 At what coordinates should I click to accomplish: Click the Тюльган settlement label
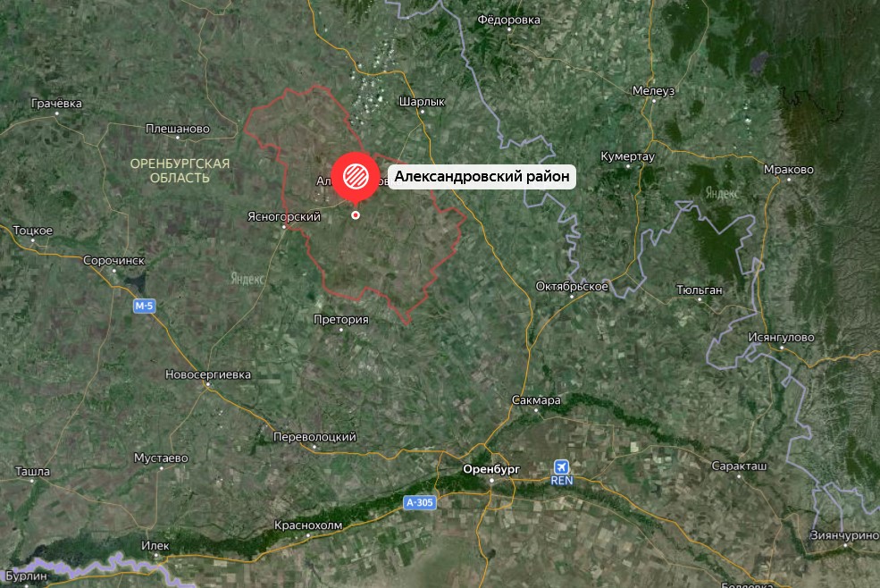click(700, 290)
